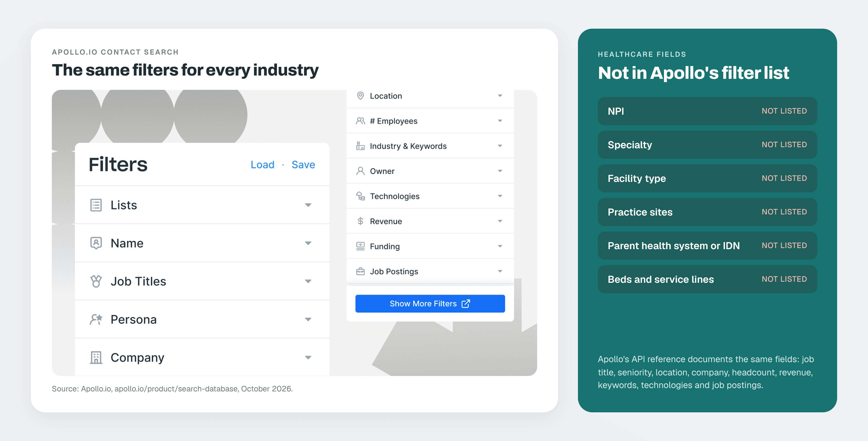Click the Owner person icon
This screenshot has width=868, height=441.
click(360, 171)
